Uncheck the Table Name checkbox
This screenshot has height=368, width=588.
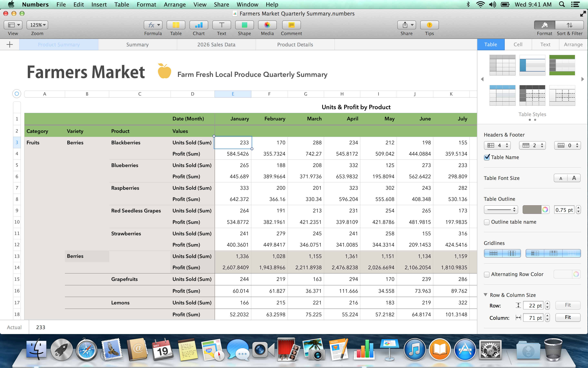487,157
